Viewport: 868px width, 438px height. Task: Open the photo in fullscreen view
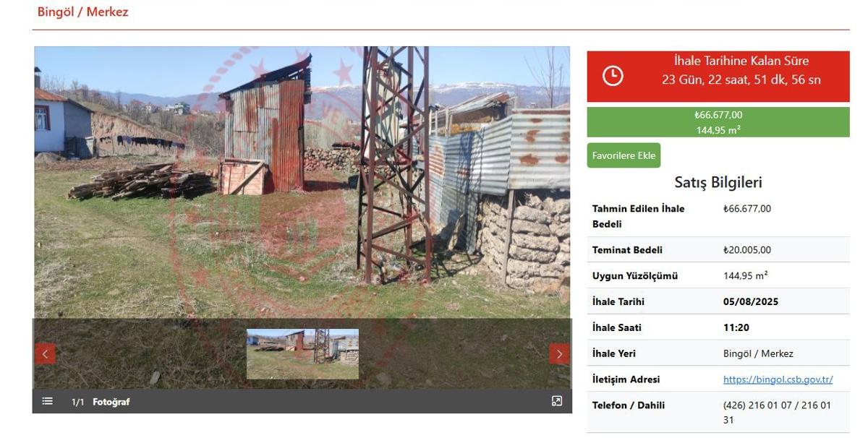point(556,401)
